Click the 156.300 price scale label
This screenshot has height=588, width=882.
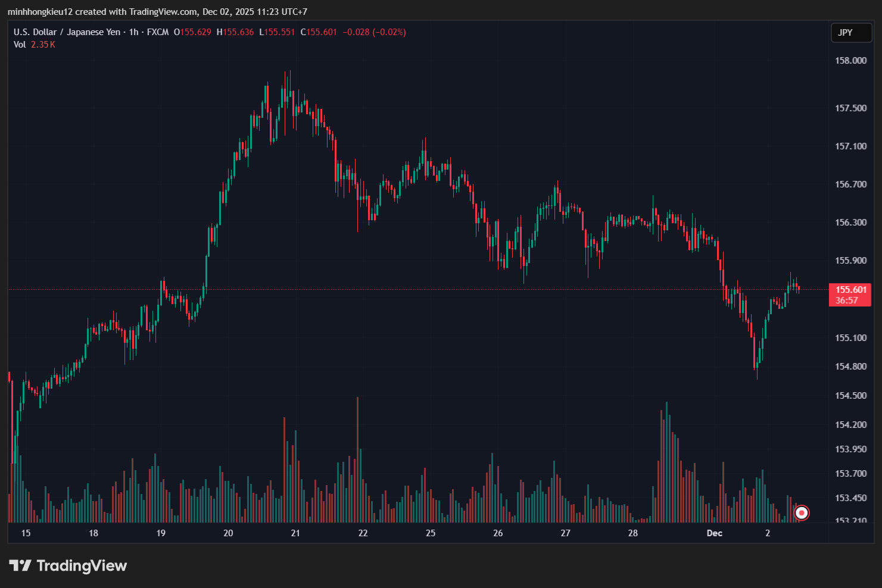pyautogui.click(x=850, y=223)
